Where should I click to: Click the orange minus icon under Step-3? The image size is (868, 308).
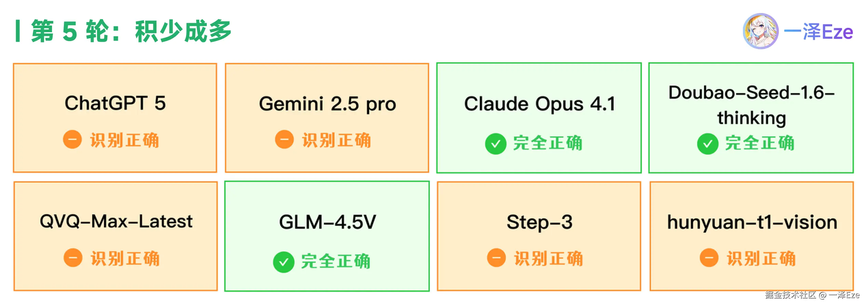click(496, 258)
